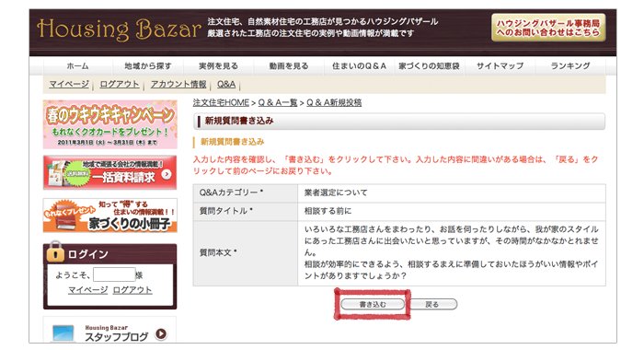This screenshot has height=350, width=644.
Task: Click the username field after ようこそ
Action: tap(114, 274)
